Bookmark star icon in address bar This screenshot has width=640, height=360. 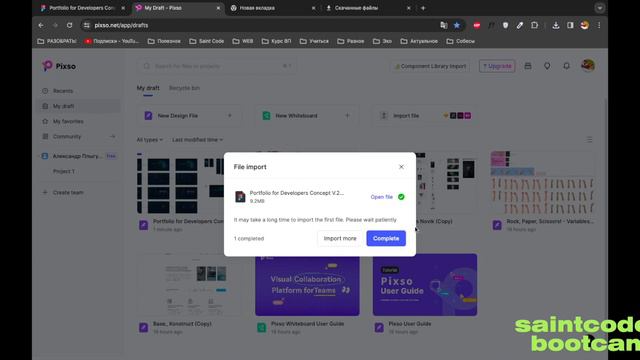coord(457,25)
